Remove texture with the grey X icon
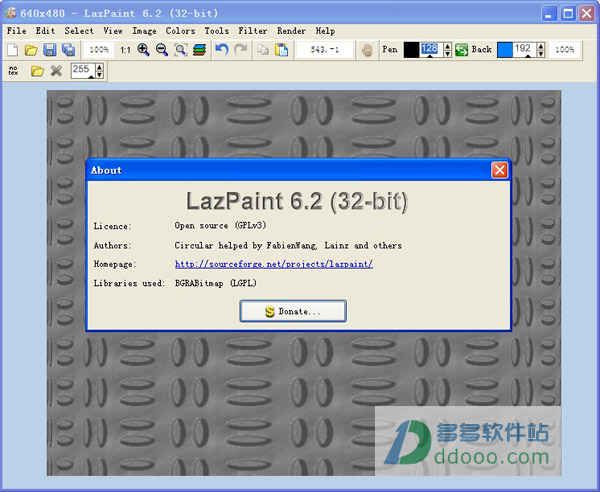 pos(56,70)
